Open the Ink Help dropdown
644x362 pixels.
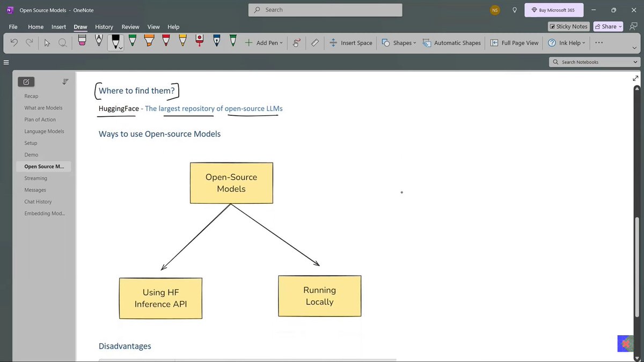(566, 42)
